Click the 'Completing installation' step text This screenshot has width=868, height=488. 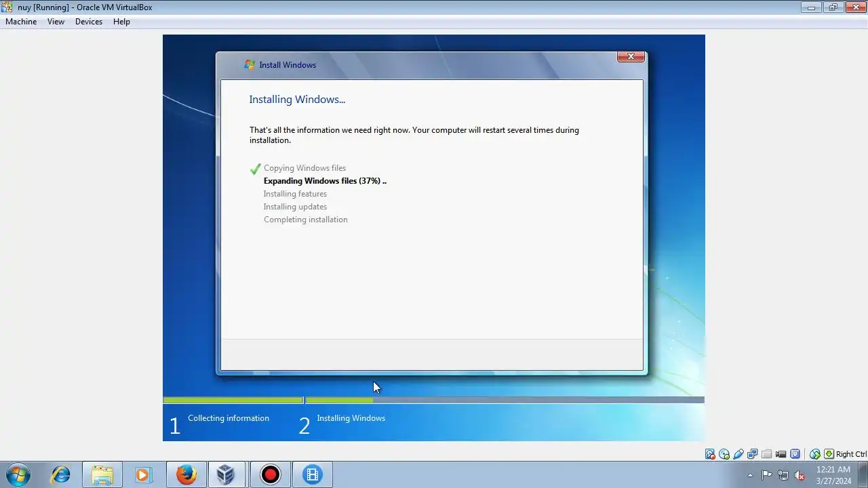[x=306, y=220]
